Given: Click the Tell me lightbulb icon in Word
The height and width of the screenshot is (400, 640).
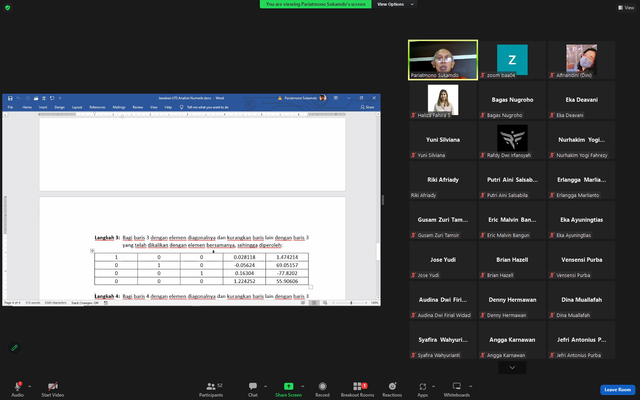Looking at the screenshot, I should [x=182, y=107].
